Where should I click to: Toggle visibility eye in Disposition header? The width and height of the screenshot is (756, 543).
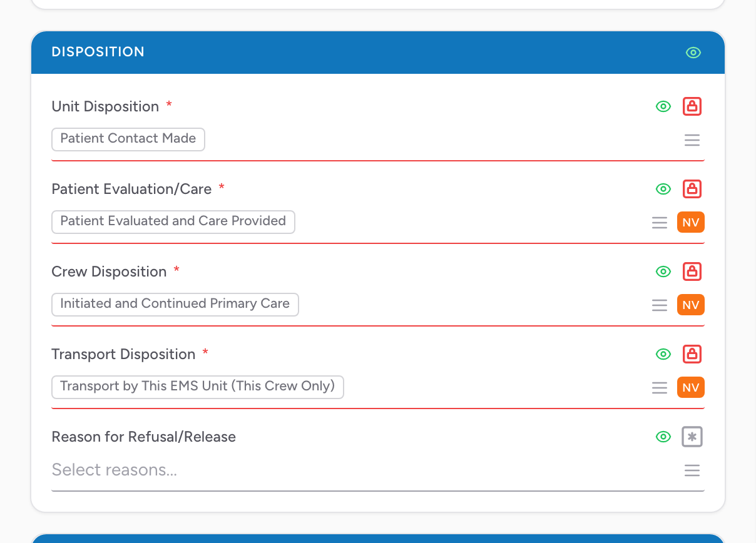[693, 53]
